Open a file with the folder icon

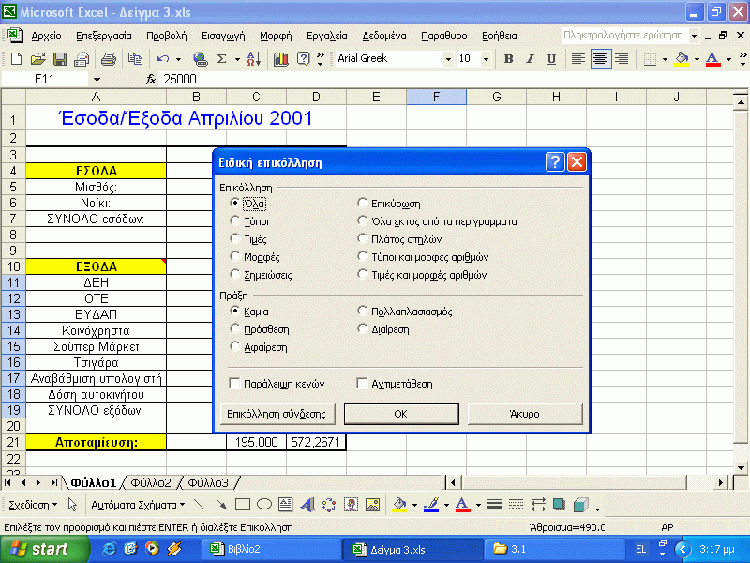(38, 59)
